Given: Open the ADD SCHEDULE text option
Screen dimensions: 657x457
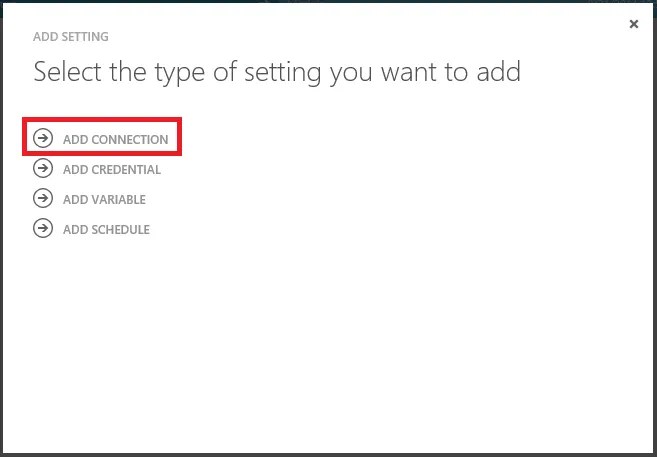Looking at the screenshot, I should [106, 230].
